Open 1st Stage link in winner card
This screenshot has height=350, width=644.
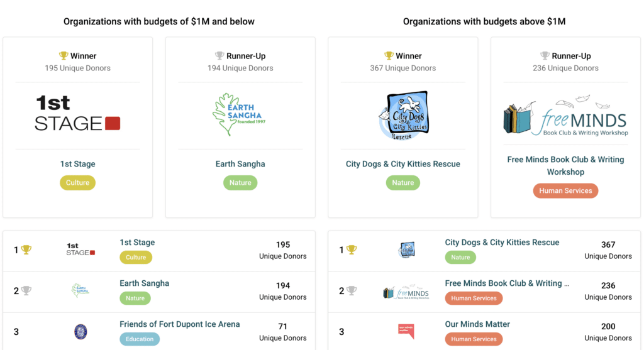77,164
